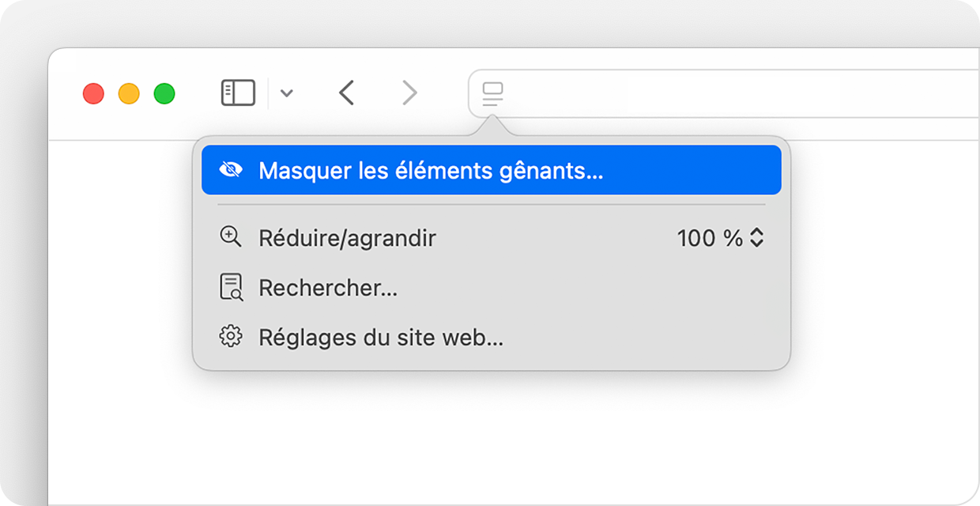Minimize the window with the yellow button
Viewport: 980px width, 506px height.
(x=129, y=93)
